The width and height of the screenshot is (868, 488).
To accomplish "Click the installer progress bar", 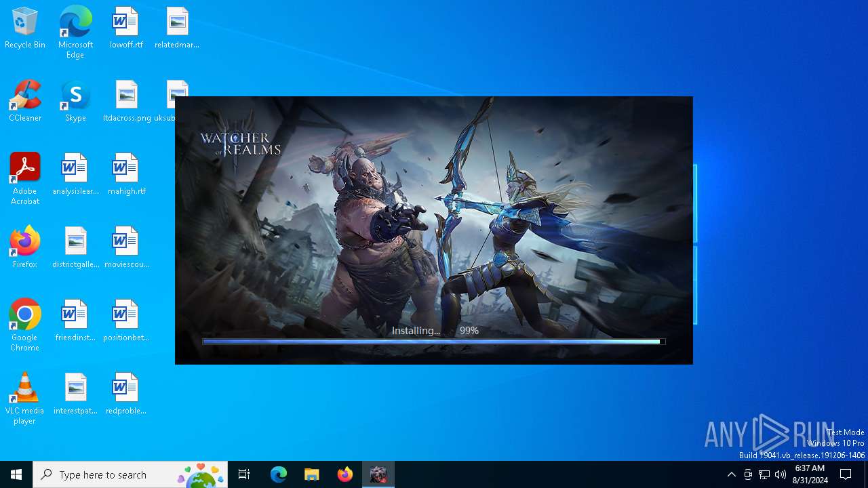I will pyautogui.click(x=434, y=342).
